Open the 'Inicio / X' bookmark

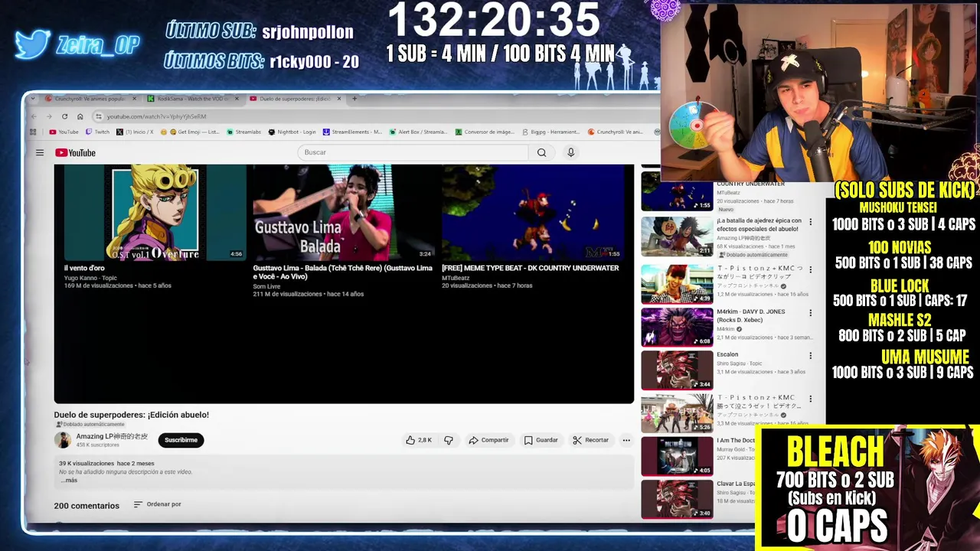point(135,132)
